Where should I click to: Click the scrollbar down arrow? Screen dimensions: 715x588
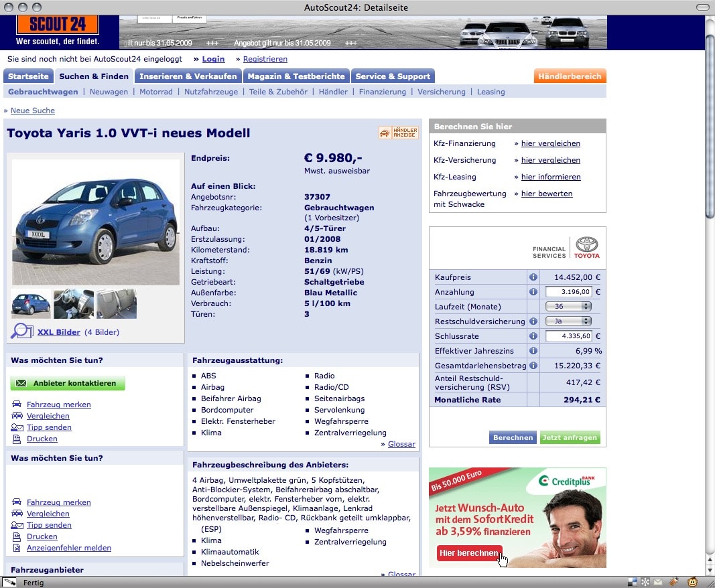pos(710,571)
